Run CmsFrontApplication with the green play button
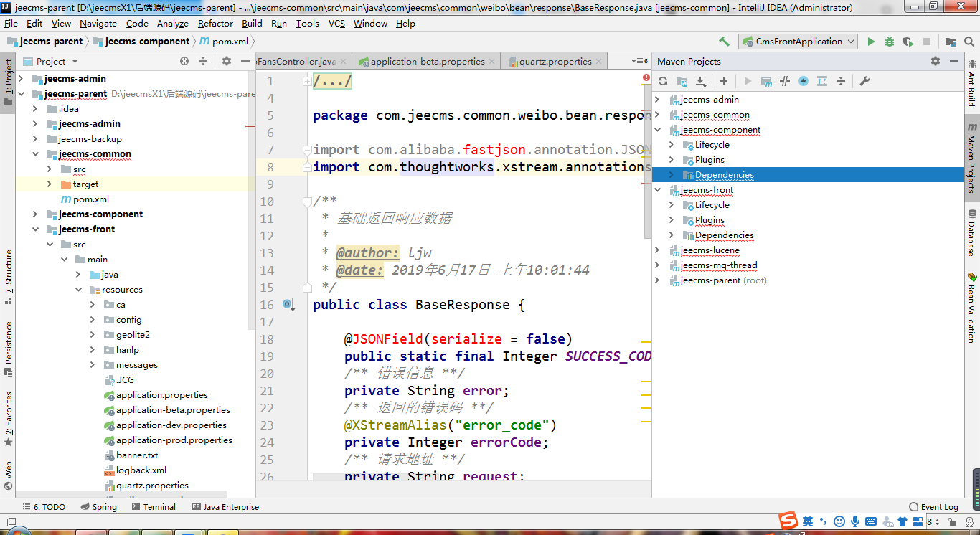Image resolution: width=980 pixels, height=535 pixels. 871,42
